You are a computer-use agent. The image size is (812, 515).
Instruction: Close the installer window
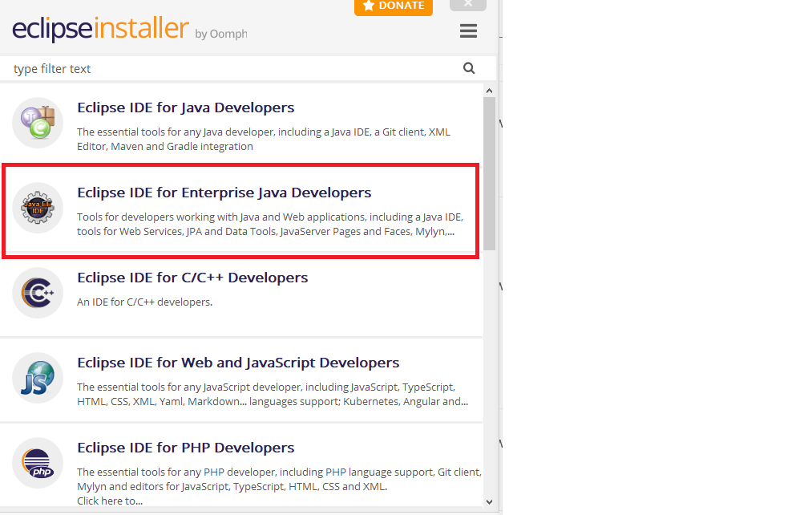point(467,4)
